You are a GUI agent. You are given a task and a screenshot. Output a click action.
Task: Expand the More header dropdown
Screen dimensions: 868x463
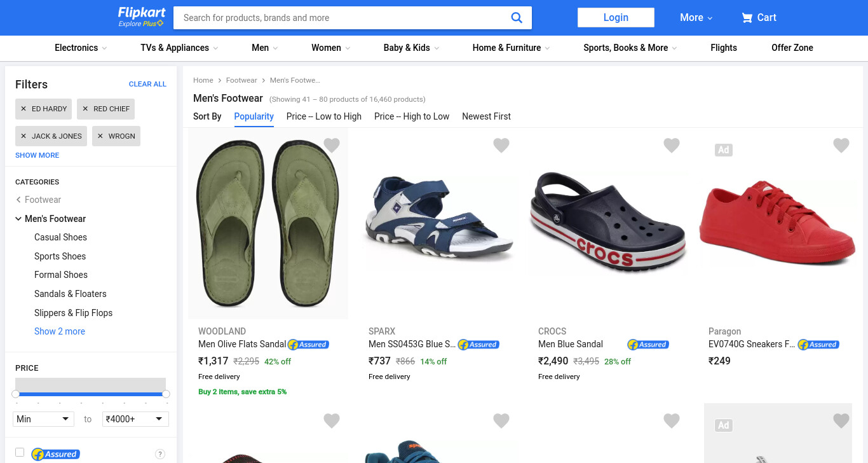pos(696,18)
